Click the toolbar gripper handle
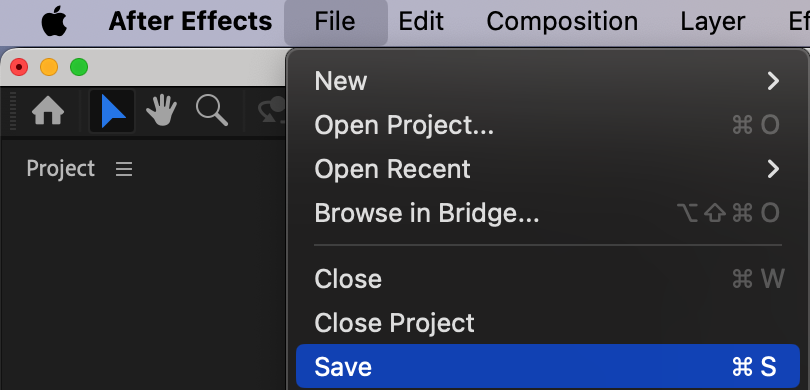This screenshot has width=810, height=390. click(13, 111)
